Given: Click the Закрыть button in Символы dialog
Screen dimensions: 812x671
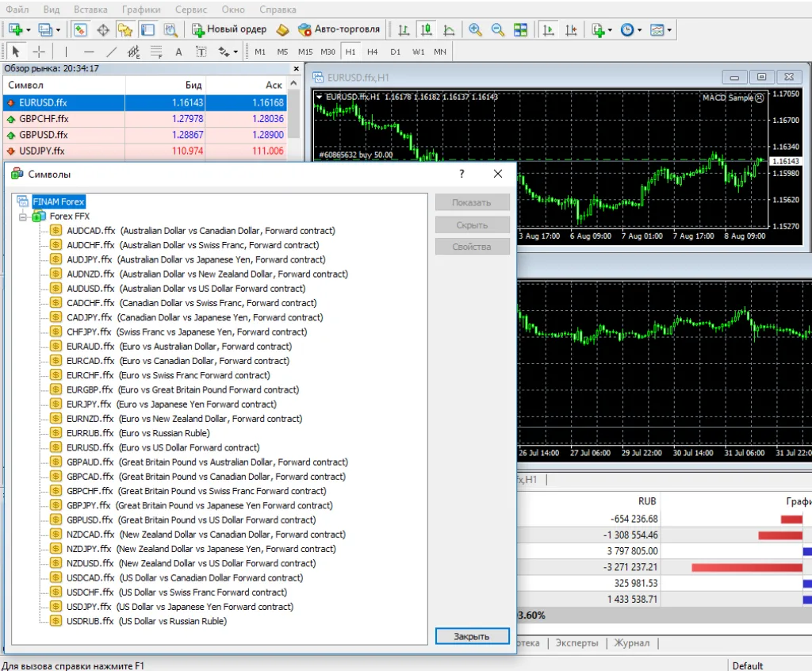Looking at the screenshot, I should (472, 636).
